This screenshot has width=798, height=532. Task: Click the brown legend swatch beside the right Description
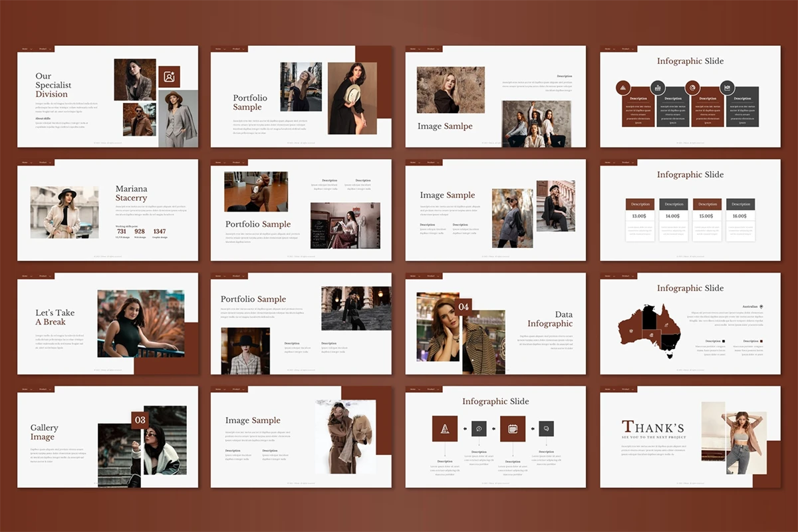click(761, 341)
